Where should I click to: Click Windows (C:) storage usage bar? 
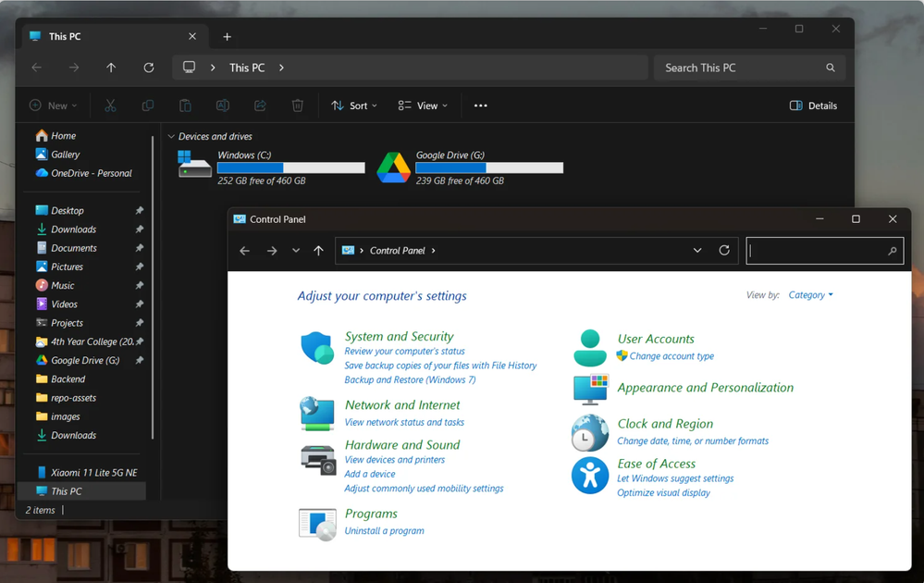[x=291, y=168]
